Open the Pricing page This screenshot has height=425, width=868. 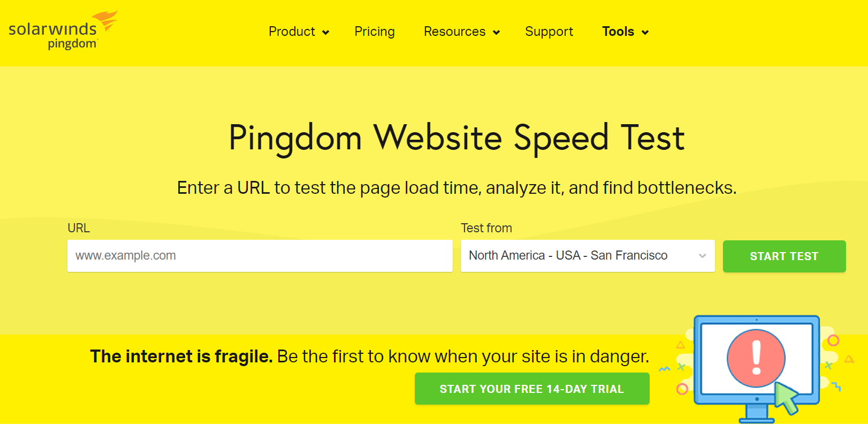[x=375, y=32]
